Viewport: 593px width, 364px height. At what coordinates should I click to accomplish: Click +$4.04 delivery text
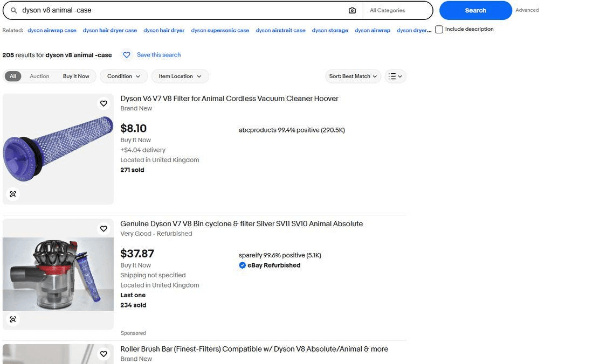[x=143, y=150]
